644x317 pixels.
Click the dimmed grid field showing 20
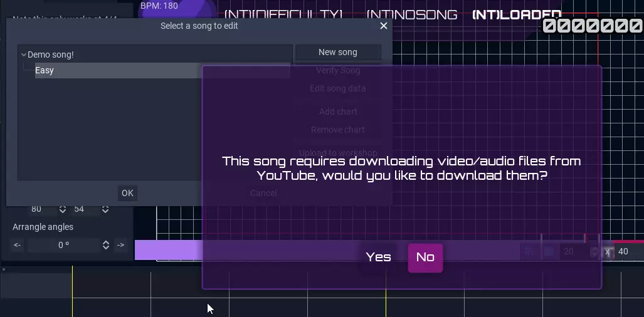[574, 252]
